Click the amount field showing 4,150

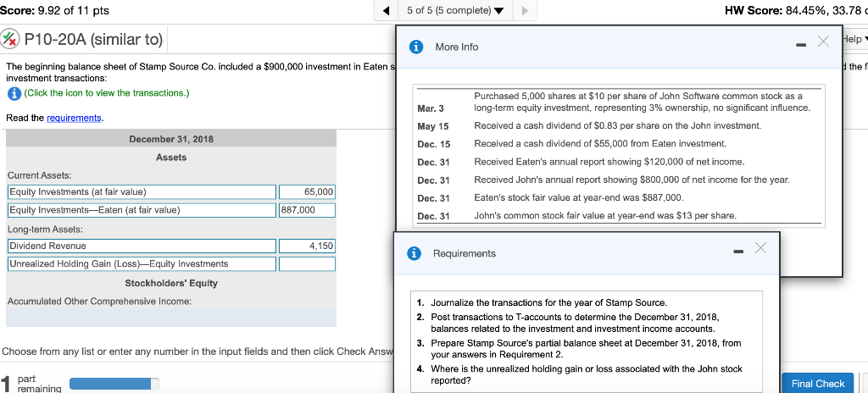click(307, 246)
